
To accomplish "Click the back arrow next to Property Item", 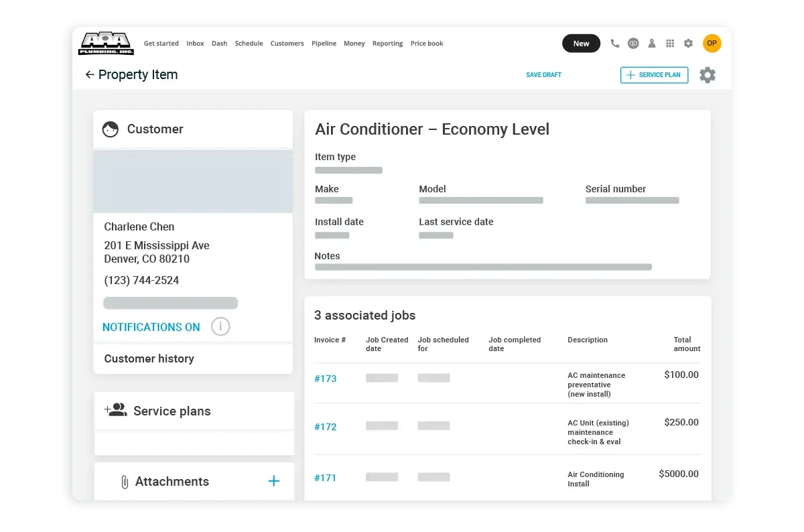I will tap(90, 75).
